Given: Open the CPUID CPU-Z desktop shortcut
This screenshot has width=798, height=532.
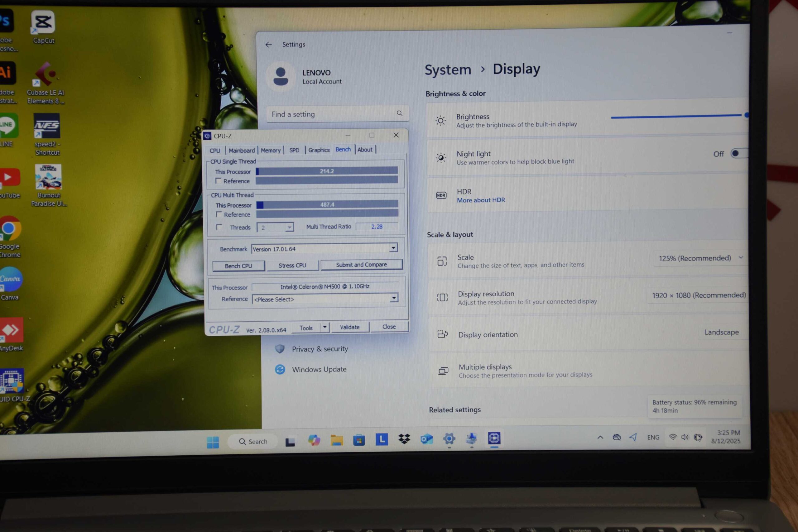Looking at the screenshot, I should pyautogui.click(x=13, y=385).
